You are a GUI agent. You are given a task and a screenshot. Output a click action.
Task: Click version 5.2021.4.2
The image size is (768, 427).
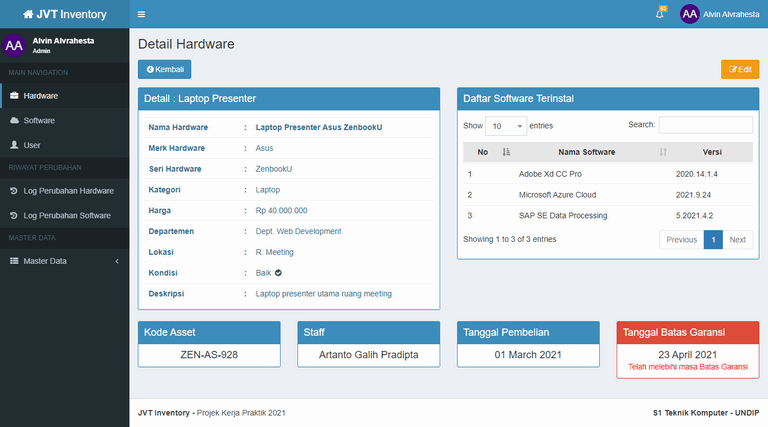point(695,215)
